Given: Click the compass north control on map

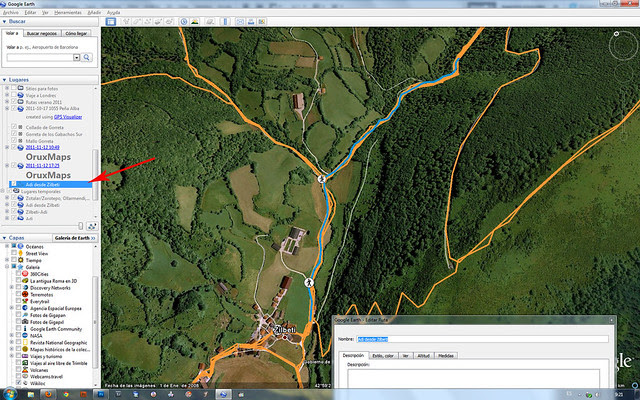Looking at the screenshot, I should [616, 33].
